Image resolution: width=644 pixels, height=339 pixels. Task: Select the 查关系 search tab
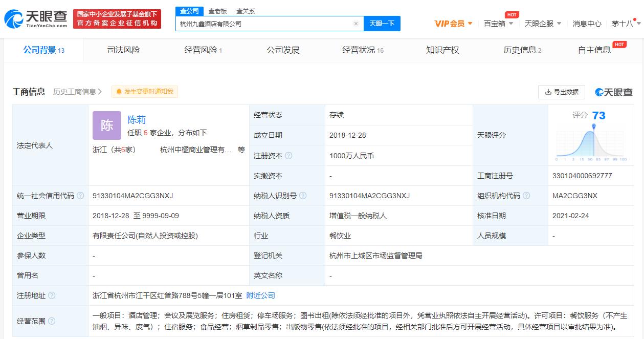coord(246,11)
